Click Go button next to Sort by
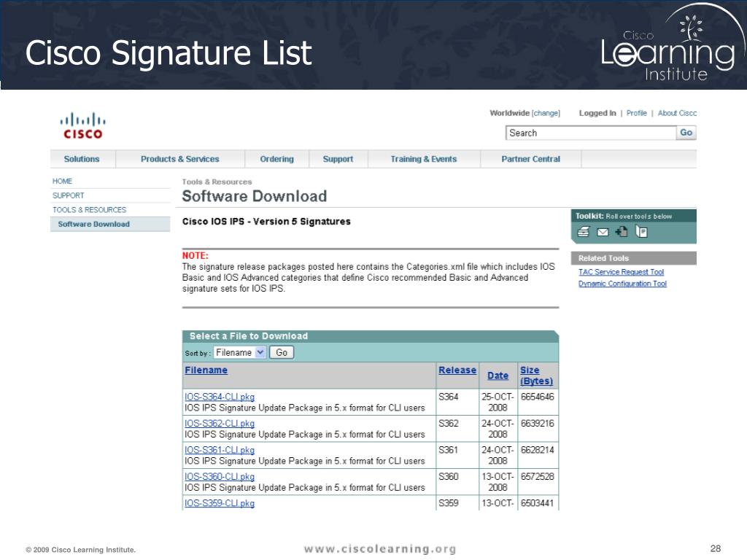747x560 pixels. point(282,353)
